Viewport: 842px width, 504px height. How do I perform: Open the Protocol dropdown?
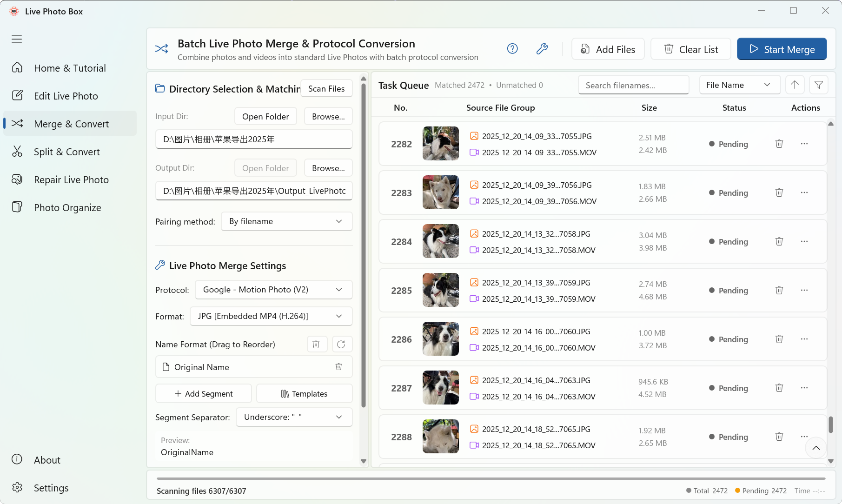(274, 290)
